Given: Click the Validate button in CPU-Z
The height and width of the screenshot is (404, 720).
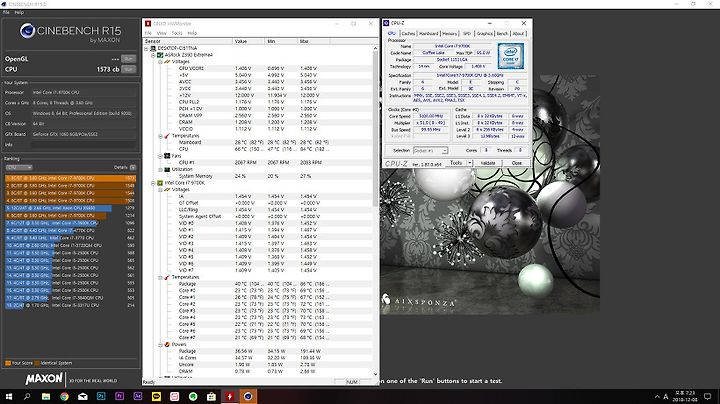Looking at the screenshot, I should point(488,163).
